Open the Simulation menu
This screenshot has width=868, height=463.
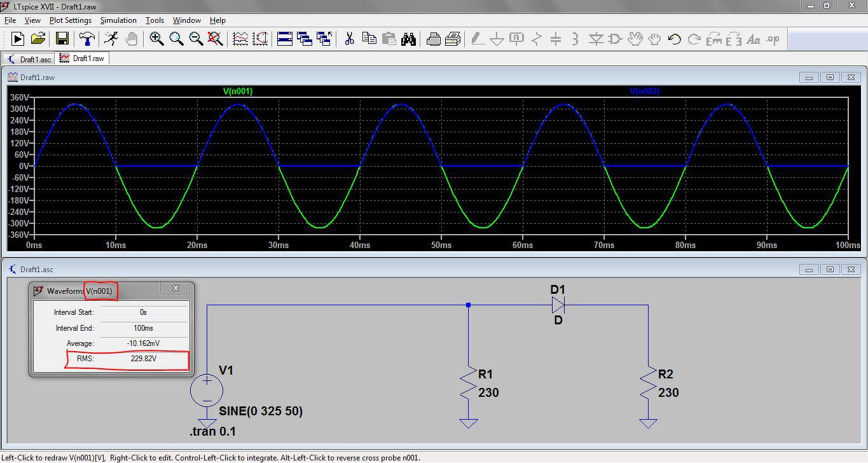pyautogui.click(x=118, y=20)
